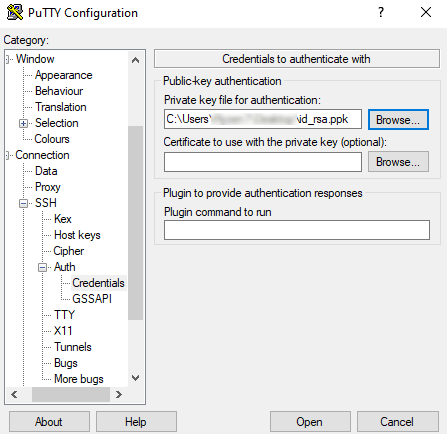447x434 pixels.
Task: Click the category tree scroll up arrow
Action: click(x=135, y=60)
